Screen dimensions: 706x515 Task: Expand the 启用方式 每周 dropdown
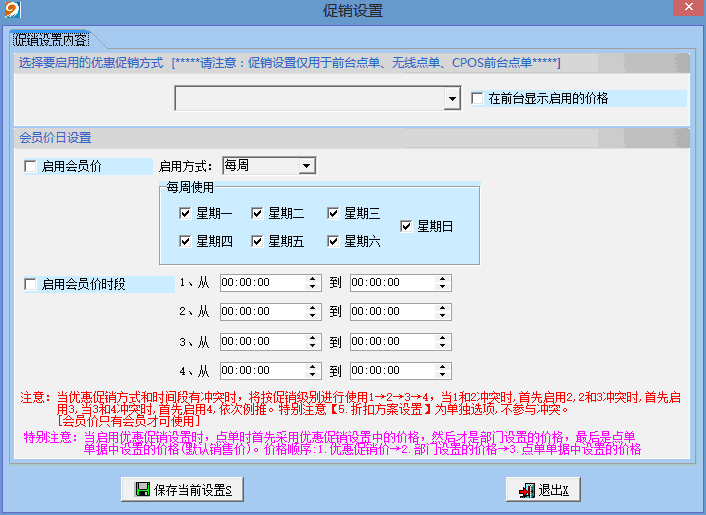(x=307, y=165)
